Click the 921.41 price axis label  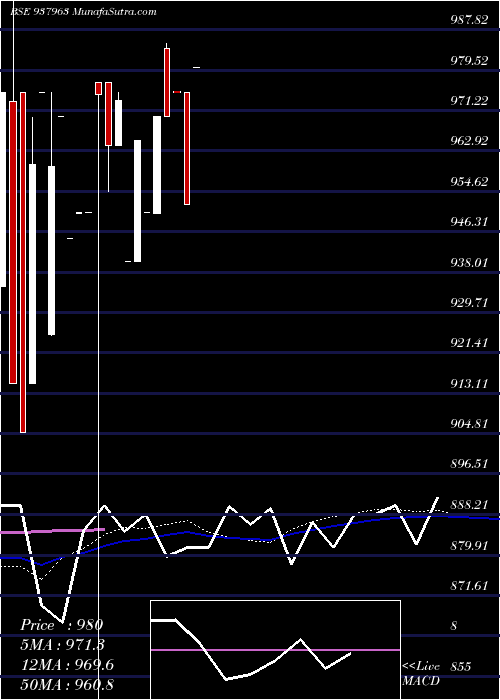468,343
